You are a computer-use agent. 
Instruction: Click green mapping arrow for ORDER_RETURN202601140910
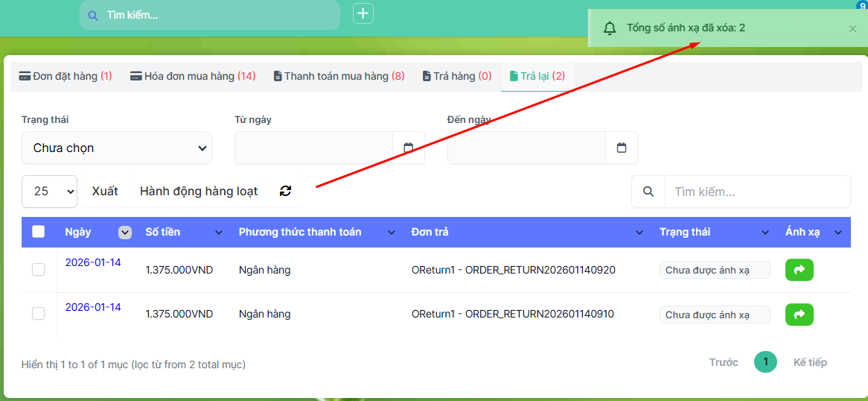[x=799, y=315]
